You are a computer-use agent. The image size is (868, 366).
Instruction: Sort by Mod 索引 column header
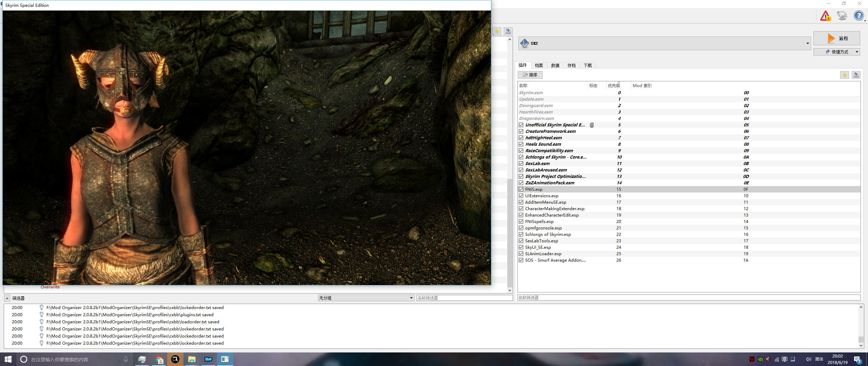[x=746, y=86]
